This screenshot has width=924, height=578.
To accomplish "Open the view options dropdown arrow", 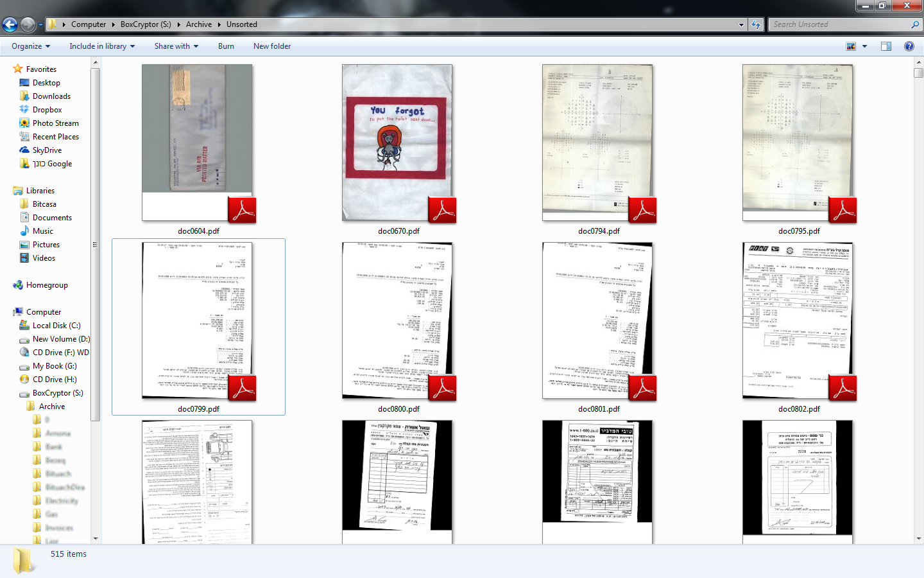I will (864, 46).
